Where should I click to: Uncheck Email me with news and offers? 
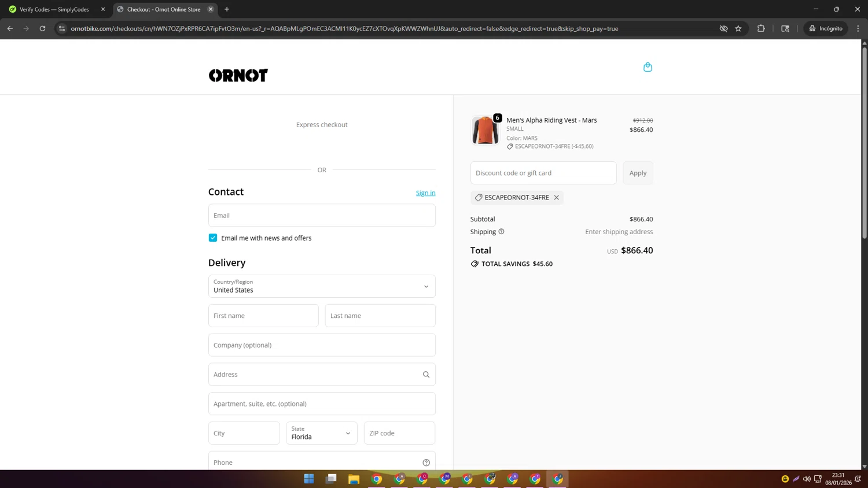(213, 238)
